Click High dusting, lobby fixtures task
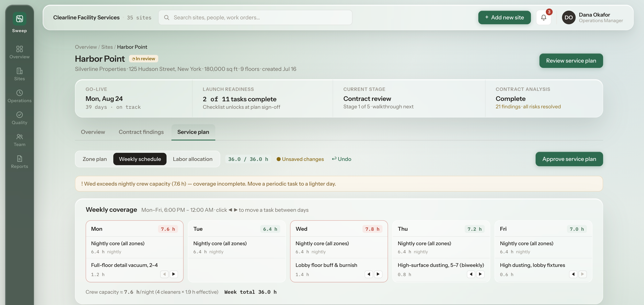Viewport: 644px width, 305px height. [x=543, y=270]
